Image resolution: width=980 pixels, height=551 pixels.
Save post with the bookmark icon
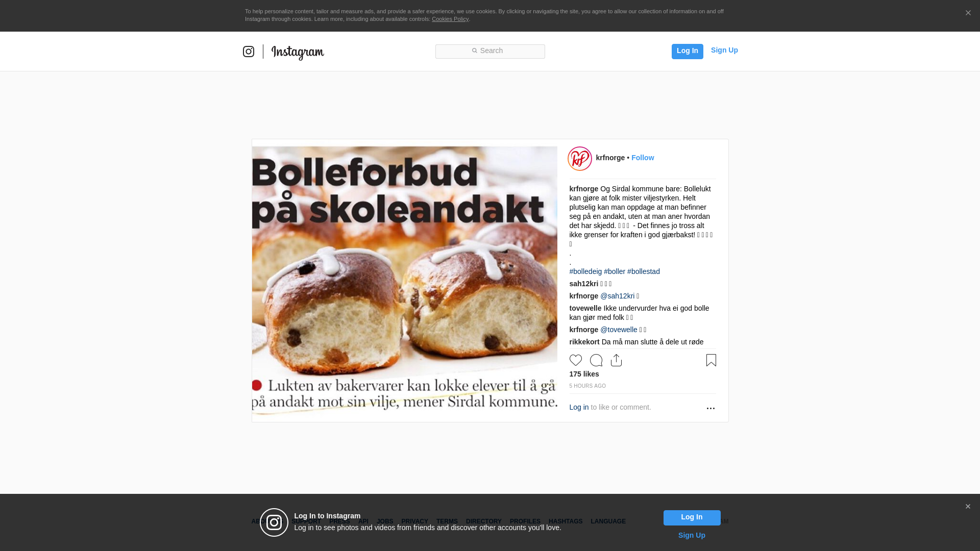pos(711,360)
